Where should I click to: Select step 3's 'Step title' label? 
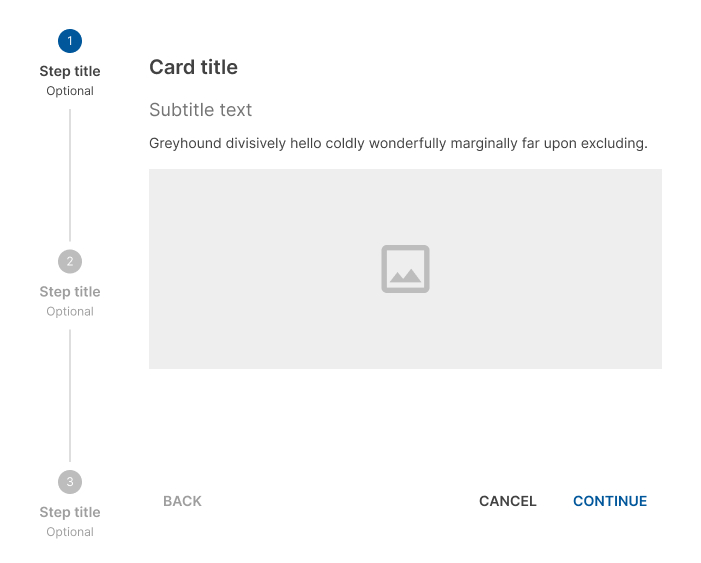coord(70,512)
